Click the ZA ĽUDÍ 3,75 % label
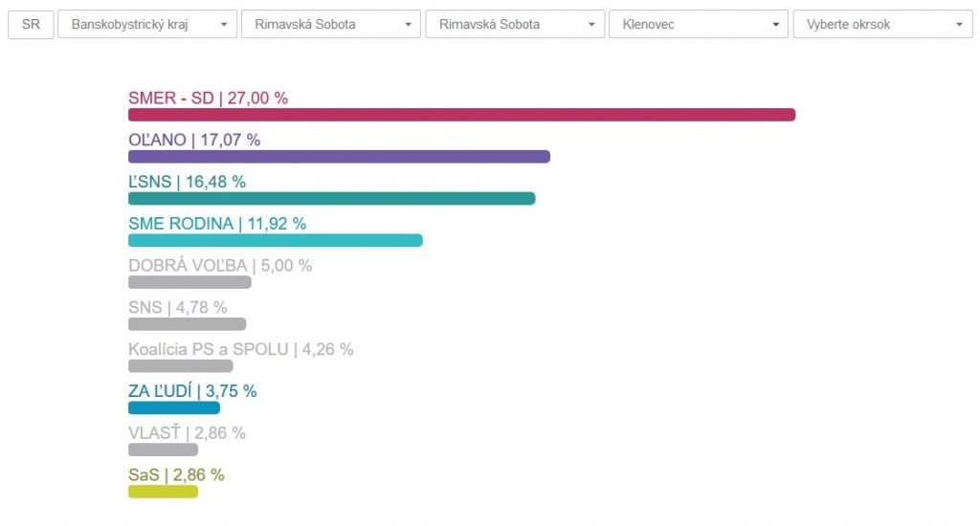980x526 pixels. click(x=192, y=391)
